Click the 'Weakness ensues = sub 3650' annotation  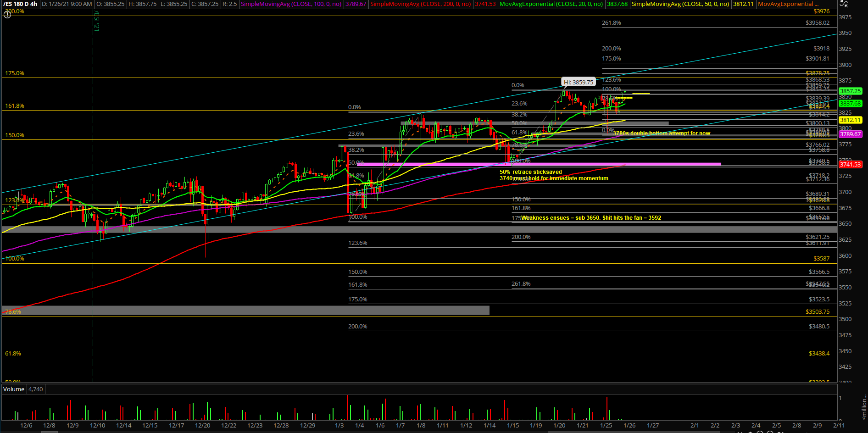coord(591,218)
